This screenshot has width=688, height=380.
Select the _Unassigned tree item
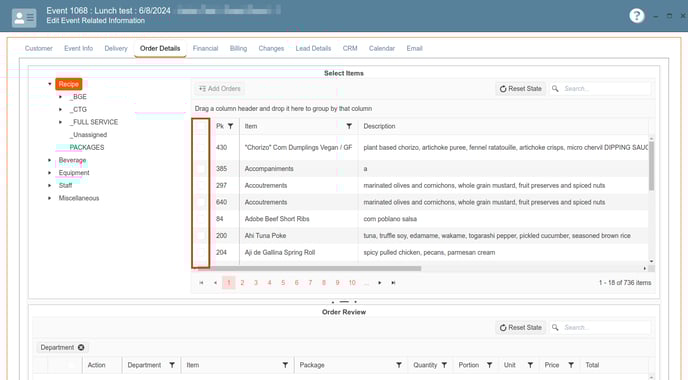[x=88, y=135]
